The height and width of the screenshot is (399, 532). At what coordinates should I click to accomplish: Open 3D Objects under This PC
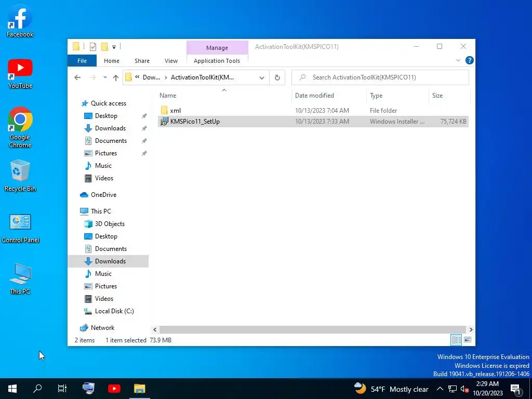pyautogui.click(x=110, y=224)
